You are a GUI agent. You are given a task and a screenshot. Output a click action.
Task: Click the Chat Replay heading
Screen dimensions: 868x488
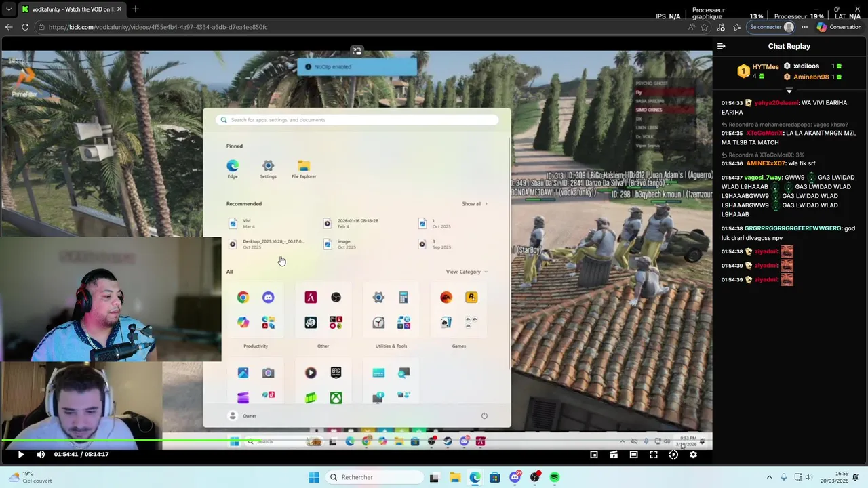[x=789, y=46]
